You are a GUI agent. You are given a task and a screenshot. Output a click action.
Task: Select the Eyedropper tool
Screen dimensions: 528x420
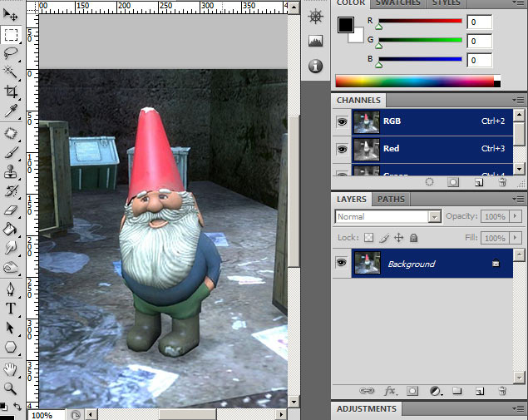[x=11, y=111]
